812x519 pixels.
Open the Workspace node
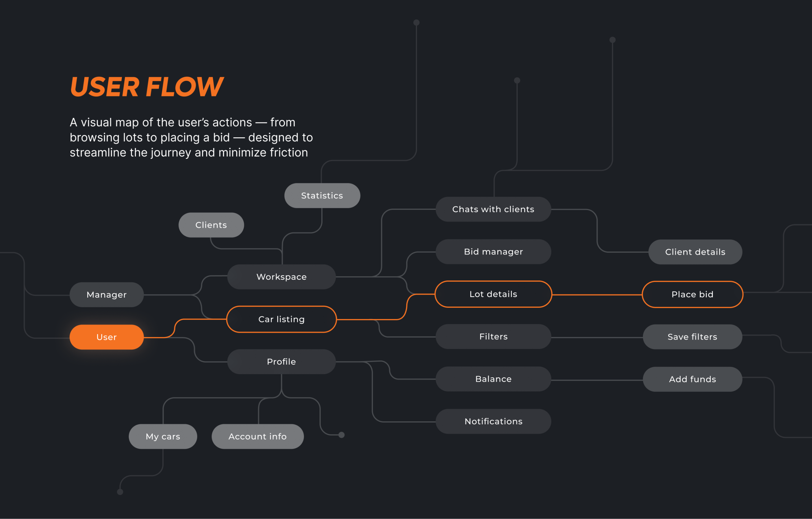[x=282, y=277]
